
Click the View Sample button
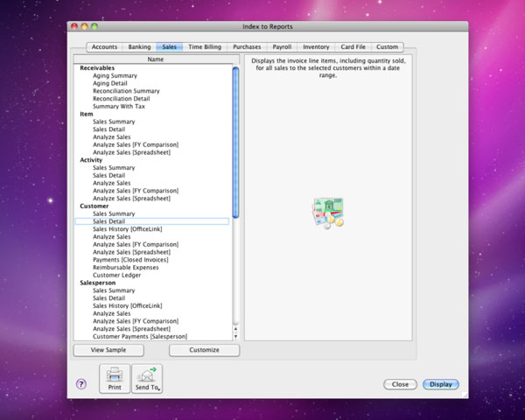[108, 350]
